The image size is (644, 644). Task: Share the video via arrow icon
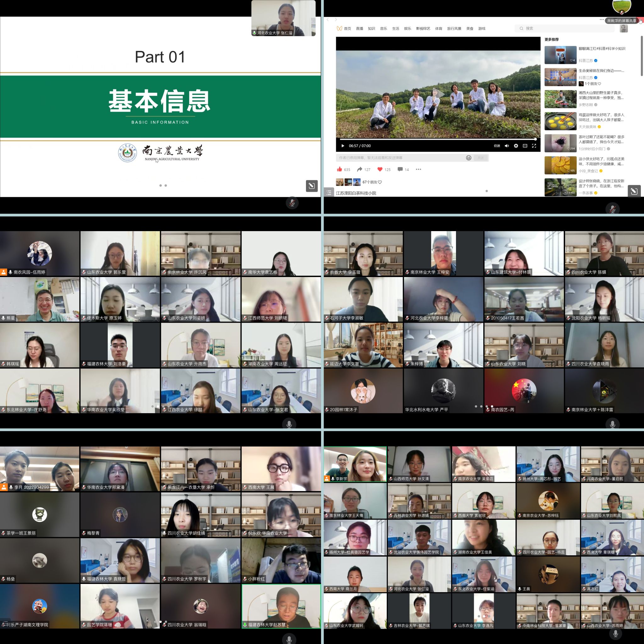coord(360,169)
